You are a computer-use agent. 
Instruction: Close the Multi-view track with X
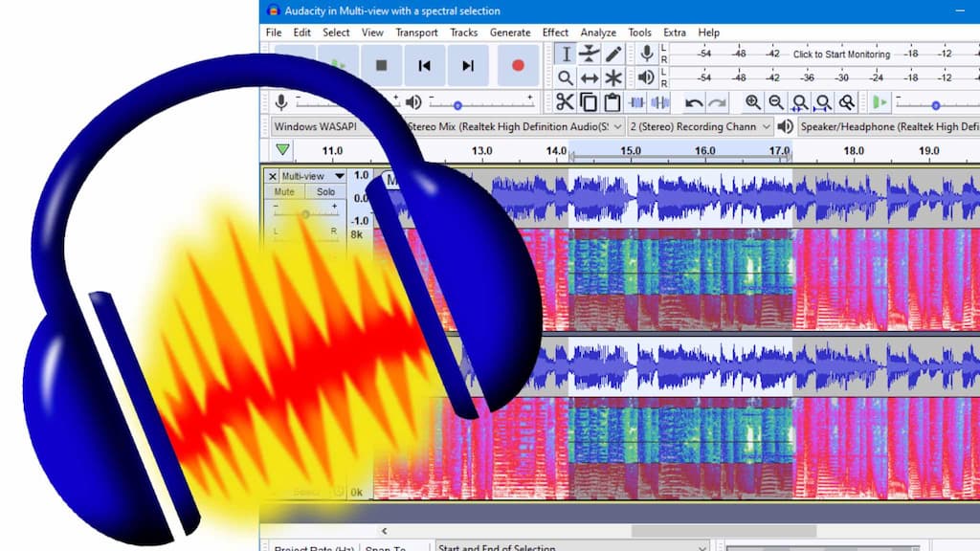(272, 176)
